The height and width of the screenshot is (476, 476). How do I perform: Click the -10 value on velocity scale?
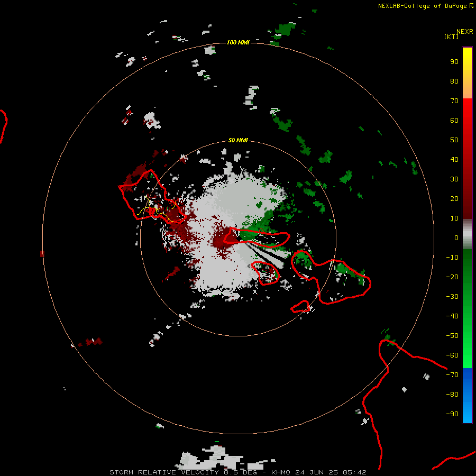click(452, 258)
